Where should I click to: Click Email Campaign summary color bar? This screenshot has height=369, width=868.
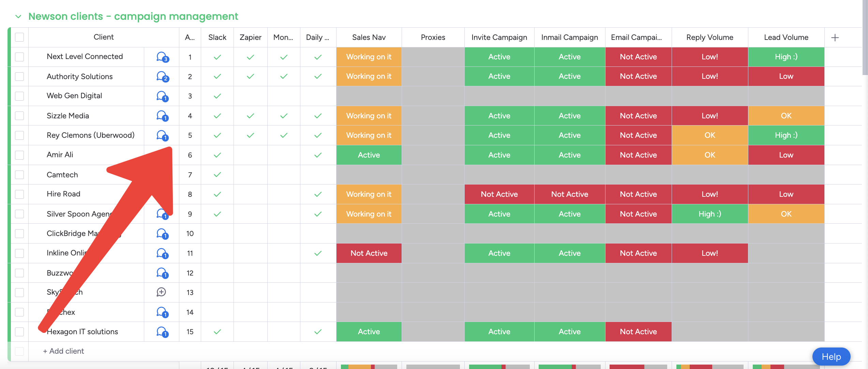(x=638, y=367)
